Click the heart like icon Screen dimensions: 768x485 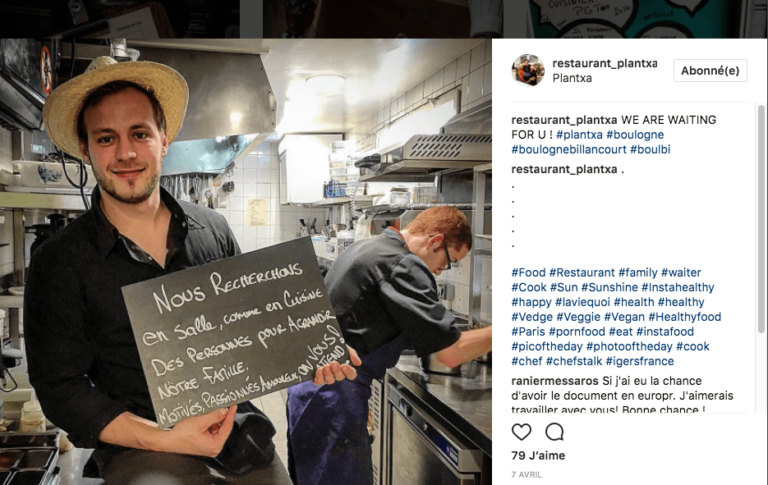[521, 432]
